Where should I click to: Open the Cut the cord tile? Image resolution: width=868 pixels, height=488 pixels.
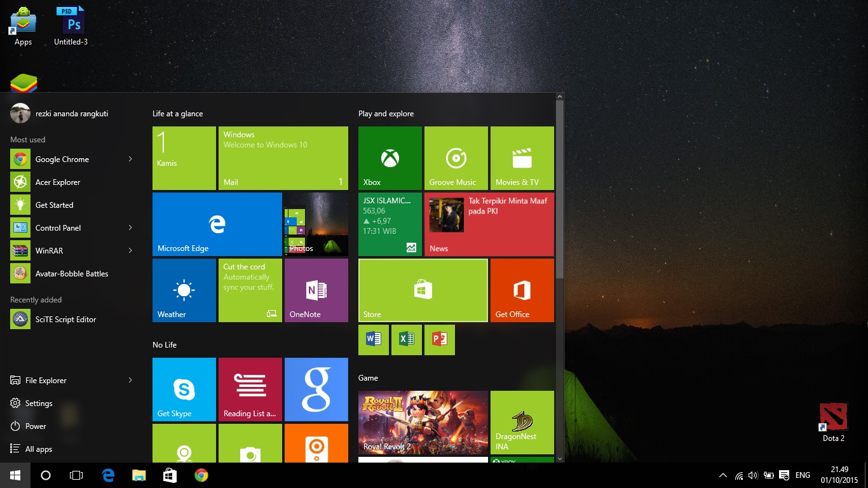(x=250, y=290)
